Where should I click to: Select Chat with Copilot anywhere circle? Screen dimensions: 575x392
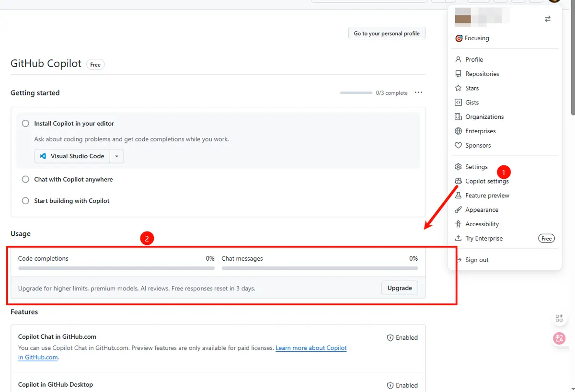pyautogui.click(x=25, y=179)
